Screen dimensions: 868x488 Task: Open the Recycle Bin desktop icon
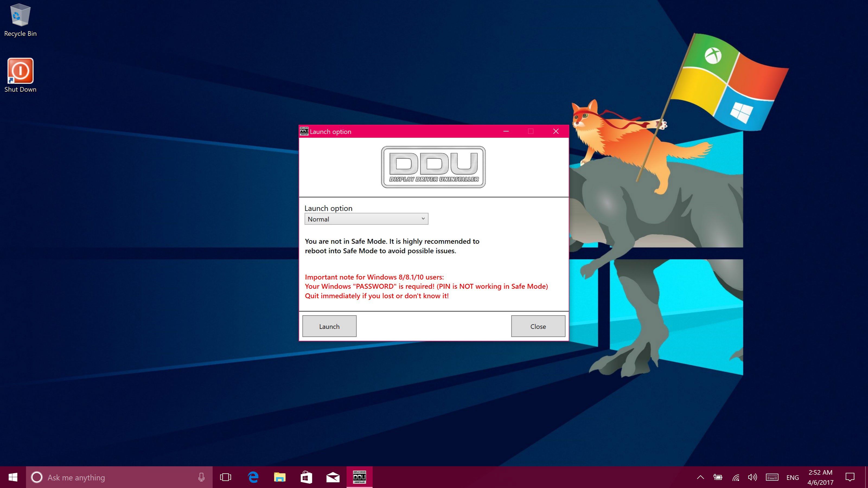[x=20, y=20]
